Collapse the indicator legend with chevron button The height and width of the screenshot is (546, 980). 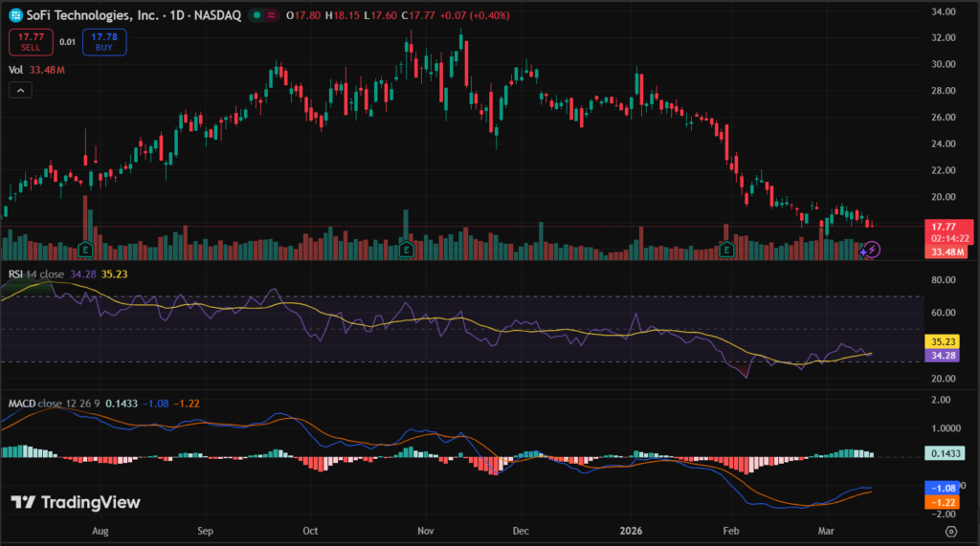(x=21, y=90)
